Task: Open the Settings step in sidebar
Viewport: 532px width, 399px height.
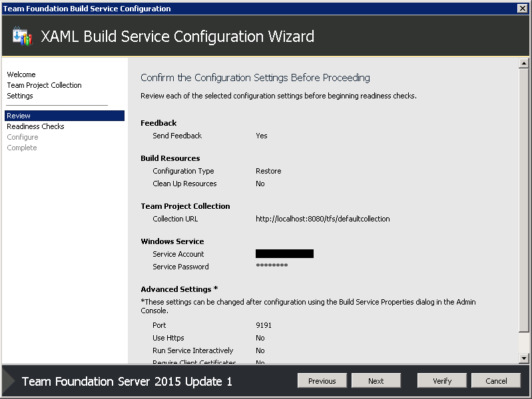Action: coord(20,96)
